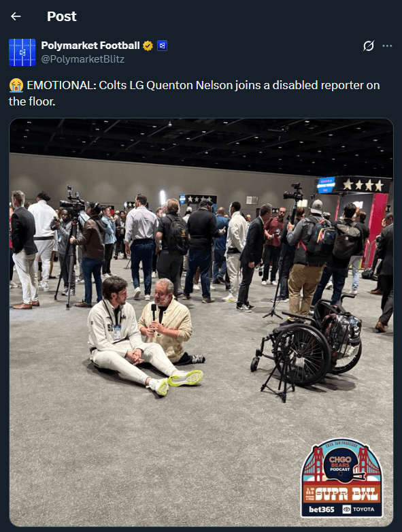Click the post text about Quenton Nelson
The width and height of the screenshot is (402, 532).
pos(194,93)
